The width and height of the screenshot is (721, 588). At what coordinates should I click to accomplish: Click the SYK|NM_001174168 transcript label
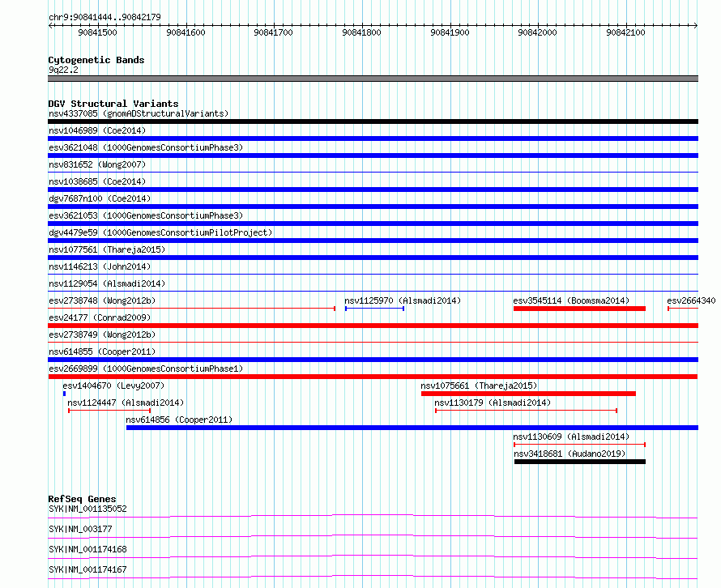(x=87, y=549)
